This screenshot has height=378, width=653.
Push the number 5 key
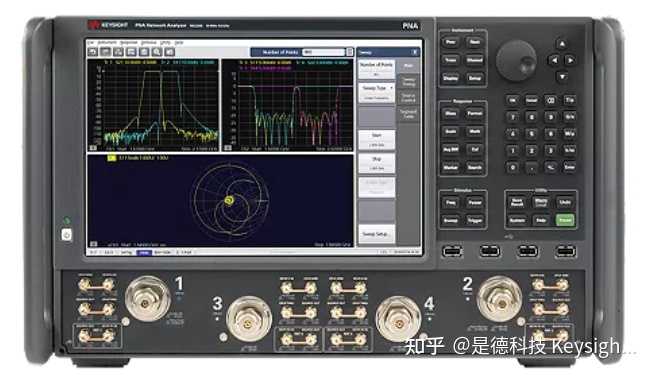[531, 134]
